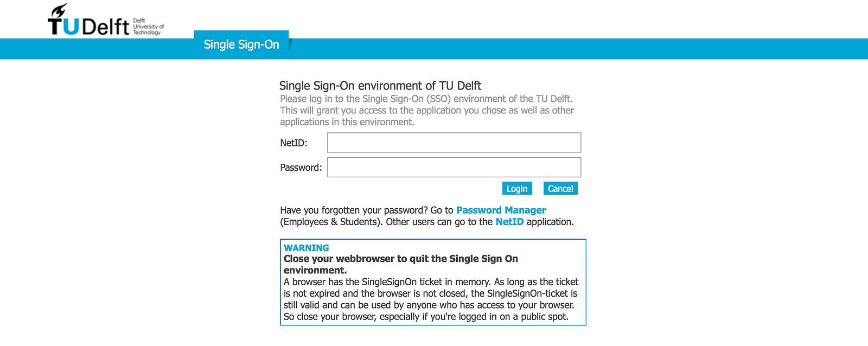Click the flame emblem above the TU letters

point(58,11)
